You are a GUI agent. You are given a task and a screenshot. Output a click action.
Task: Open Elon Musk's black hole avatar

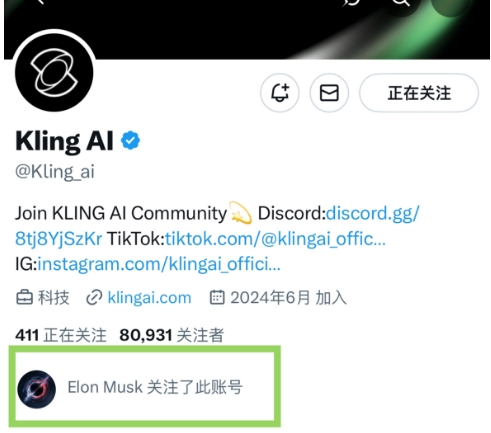37,389
